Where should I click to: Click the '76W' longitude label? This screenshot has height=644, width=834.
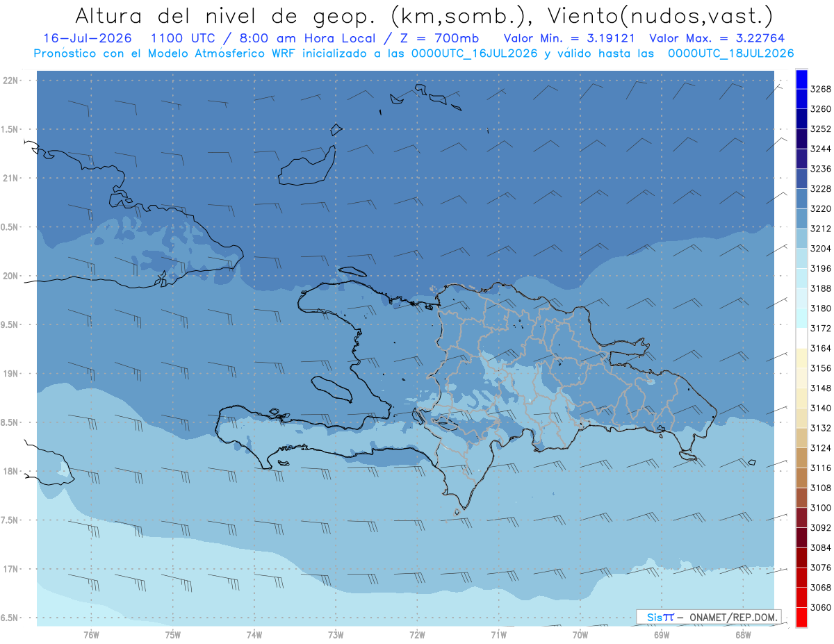pyautogui.click(x=91, y=636)
